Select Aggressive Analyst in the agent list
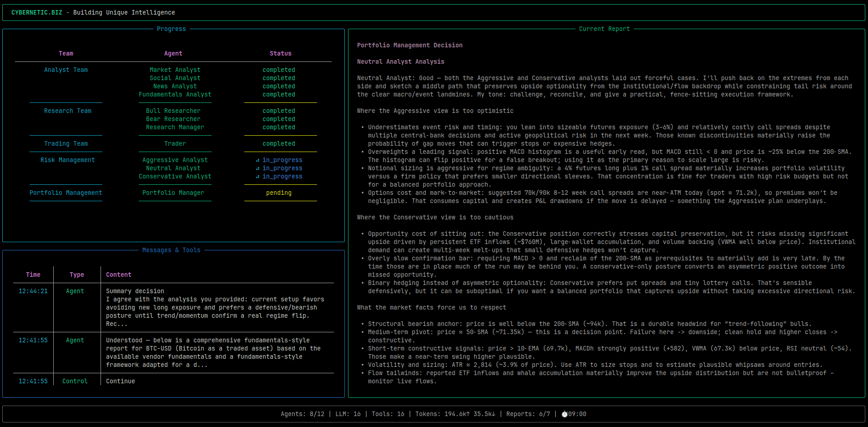This screenshot has width=868, height=427. coord(175,160)
